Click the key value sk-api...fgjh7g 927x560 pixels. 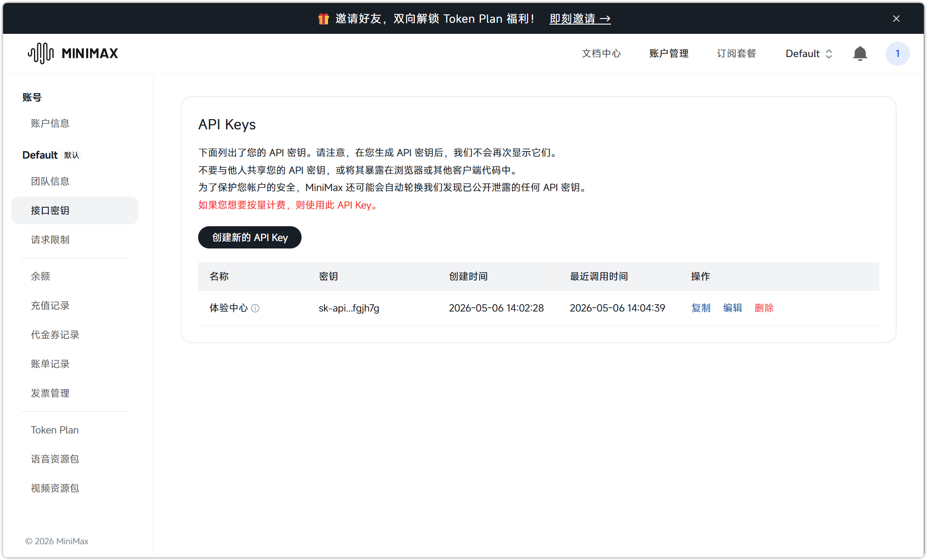349,308
